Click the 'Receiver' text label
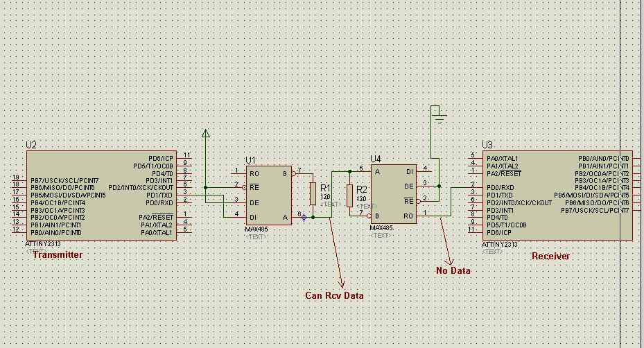This screenshot has width=644, height=348. (x=551, y=256)
